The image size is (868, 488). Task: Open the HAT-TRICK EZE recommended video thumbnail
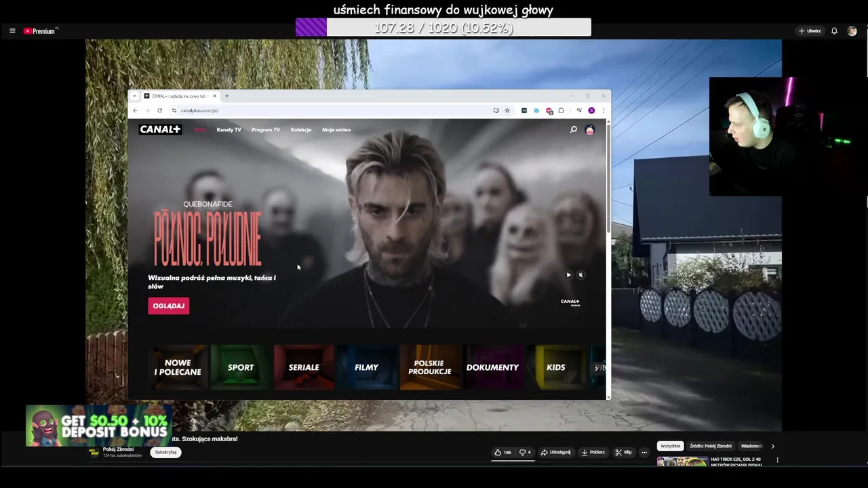[x=682, y=462]
